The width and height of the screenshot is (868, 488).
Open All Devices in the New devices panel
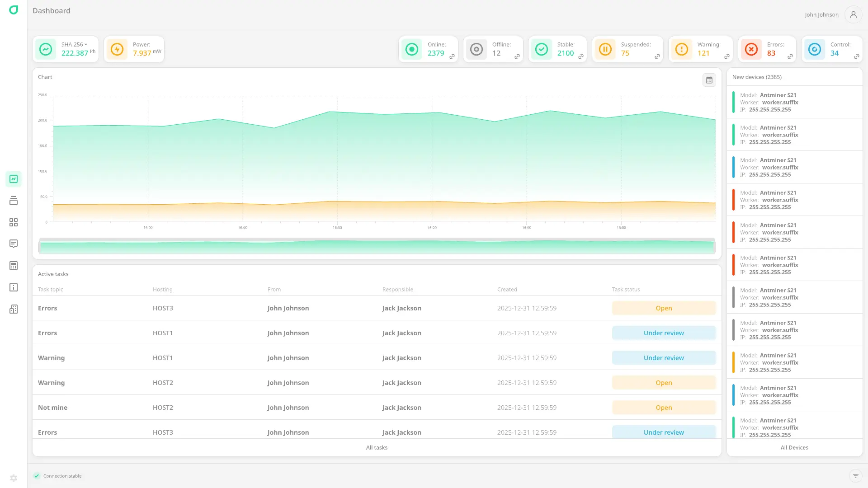click(794, 447)
